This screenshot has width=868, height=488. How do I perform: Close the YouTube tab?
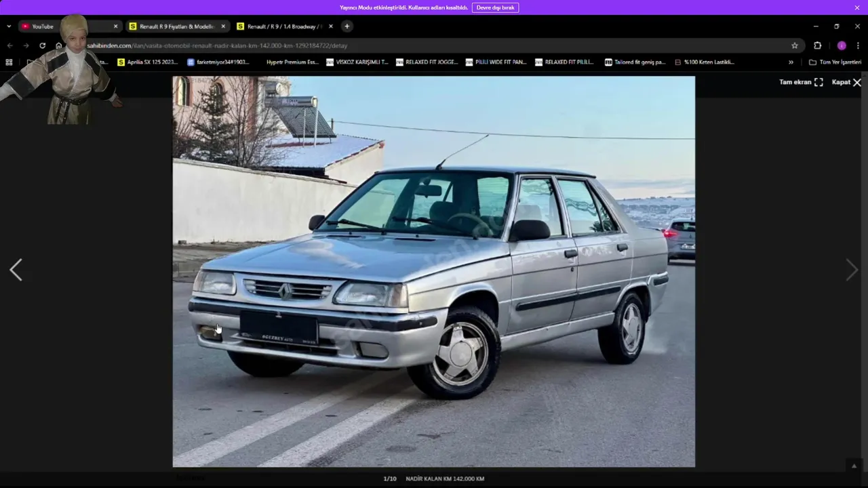(115, 26)
